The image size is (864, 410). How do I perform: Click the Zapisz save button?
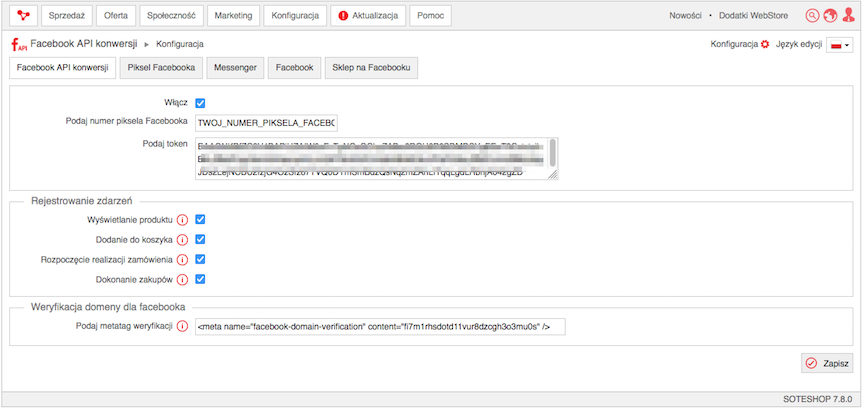click(x=827, y=363)
